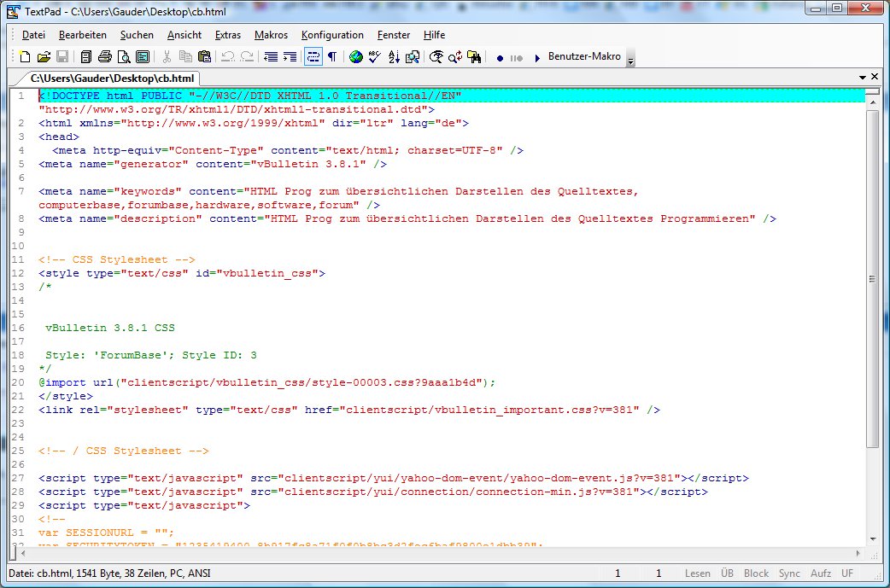Click the Decrease Indent icon
This screenshot has height=588, width=890.
[272, 56]
